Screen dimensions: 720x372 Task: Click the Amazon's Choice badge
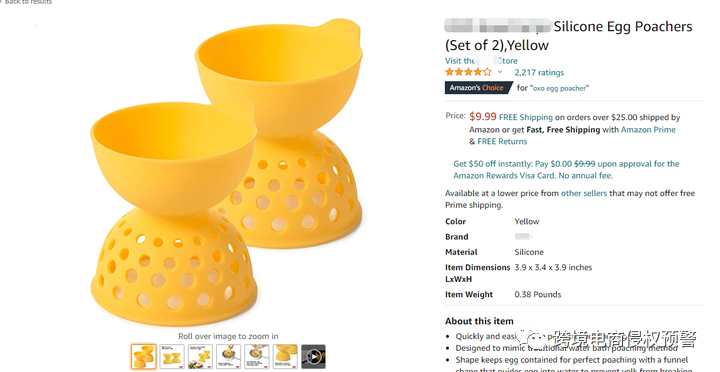478,88
